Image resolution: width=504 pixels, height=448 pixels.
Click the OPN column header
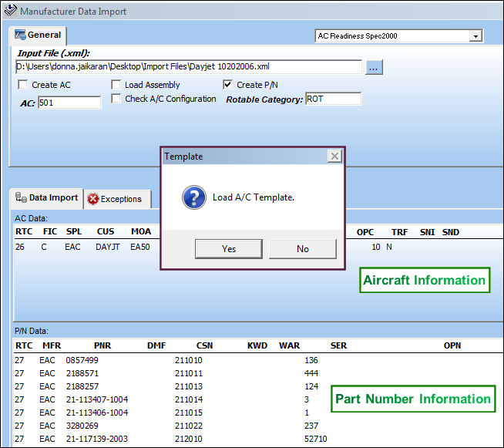point(452,345)
